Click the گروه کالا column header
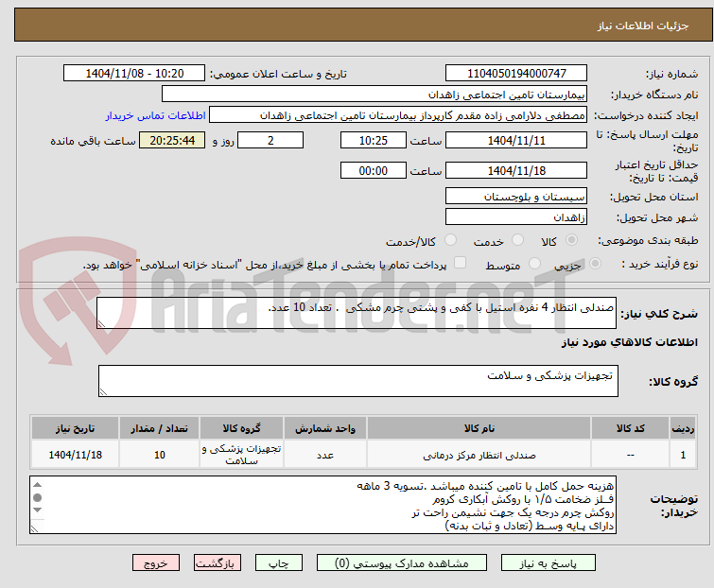714x588 pixels. pos(241,428)
